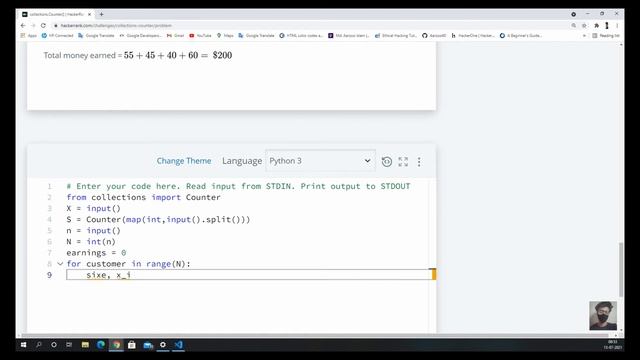Open the HP Connected bookmark
640x360 pixels.
(58, 36)
